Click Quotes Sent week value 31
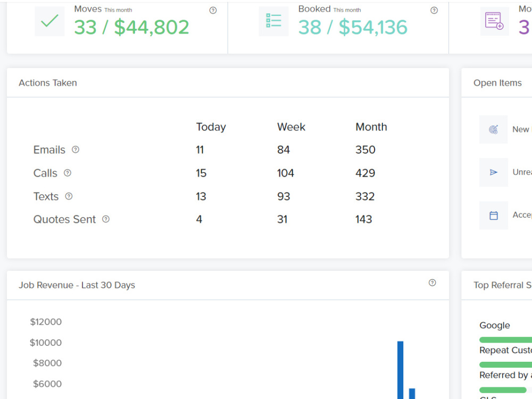 [282, 220]
